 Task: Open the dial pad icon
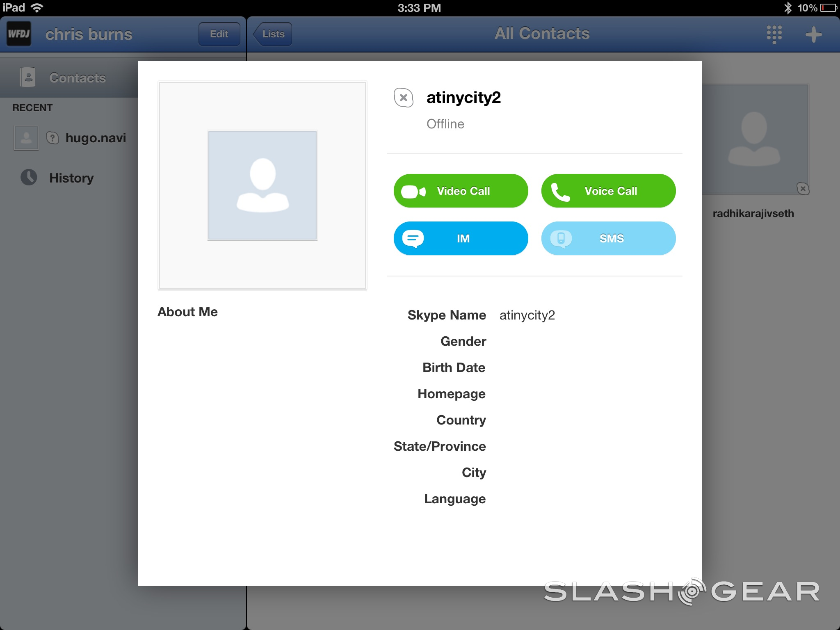pyautogui.click(x=774, y=34)
